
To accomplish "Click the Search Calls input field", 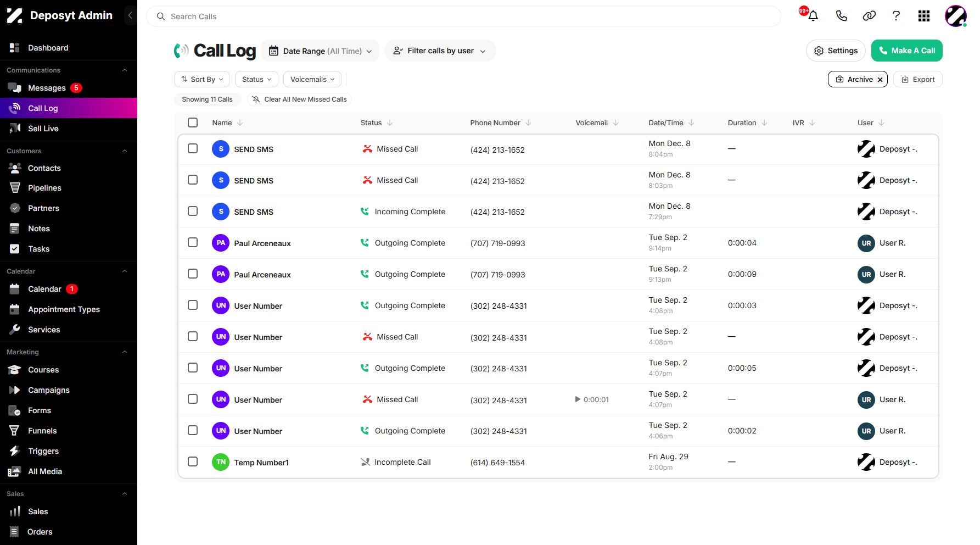I will tap(463, 16).
